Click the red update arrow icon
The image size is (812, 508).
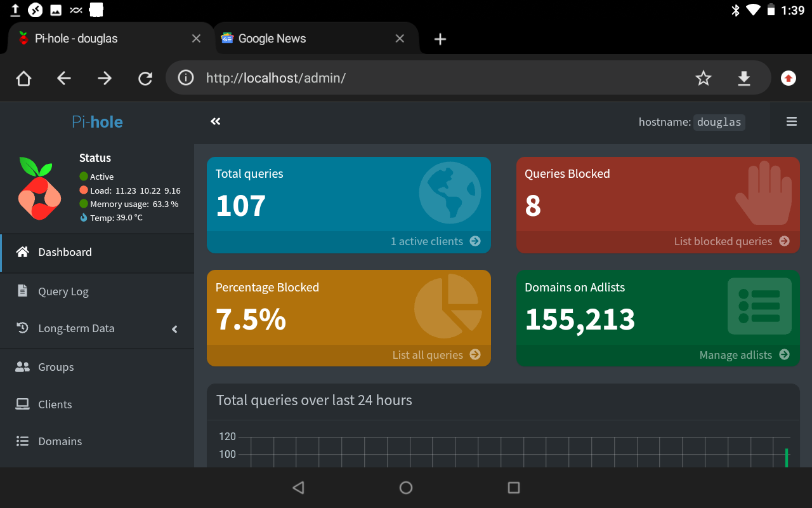click(x=789, y=78)
